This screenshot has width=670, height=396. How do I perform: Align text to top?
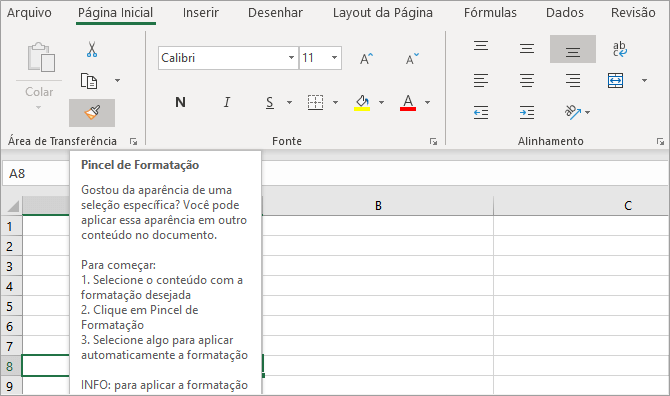[481, 45]
